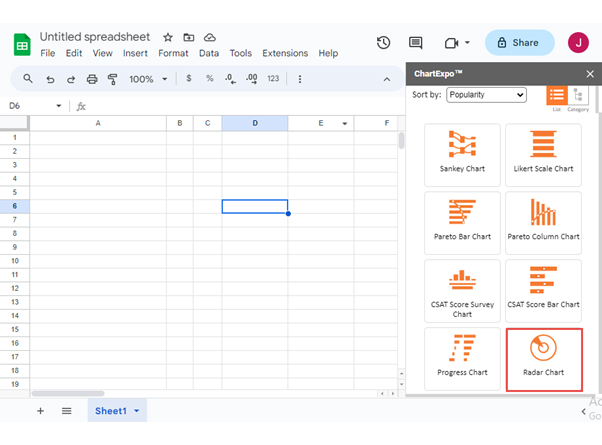Select column D header
Viewport: 602px width, 445px height.
click(x=255, y=123)
